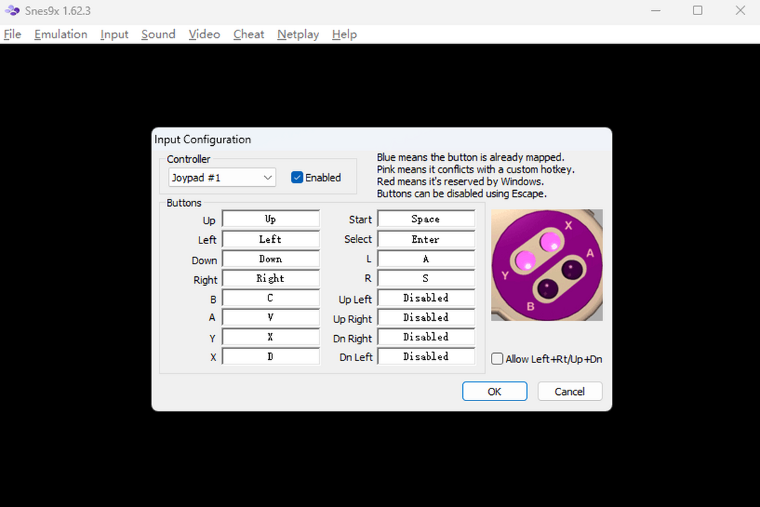Open the Joypad #1 controller dropdown
Image resolution: width=760 pixels, height=507 pixels.
222,177
